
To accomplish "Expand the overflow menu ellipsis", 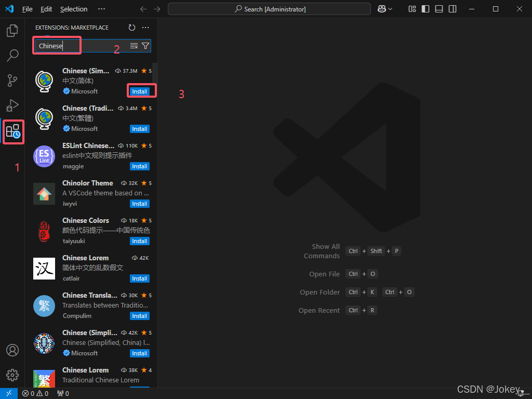I will [x=101, y=9].
